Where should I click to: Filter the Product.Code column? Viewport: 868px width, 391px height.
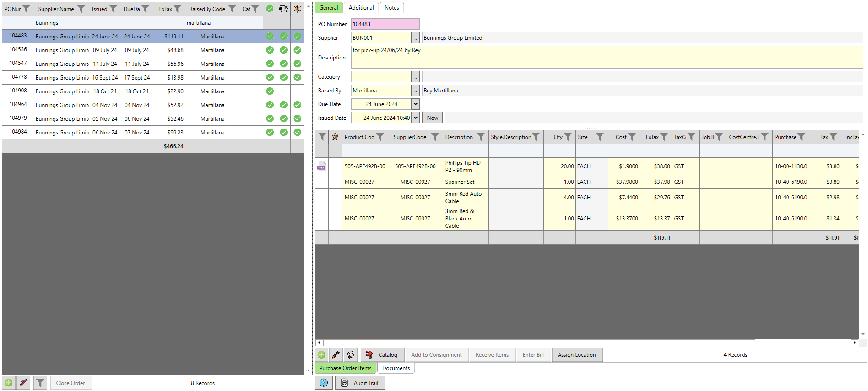[x=380, y=137]
